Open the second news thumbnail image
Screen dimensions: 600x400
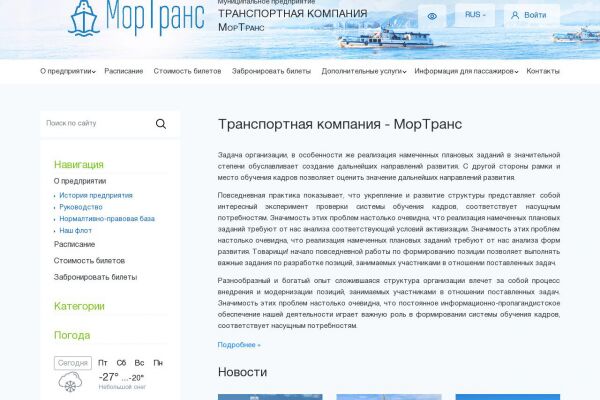(x=389, y=397)
